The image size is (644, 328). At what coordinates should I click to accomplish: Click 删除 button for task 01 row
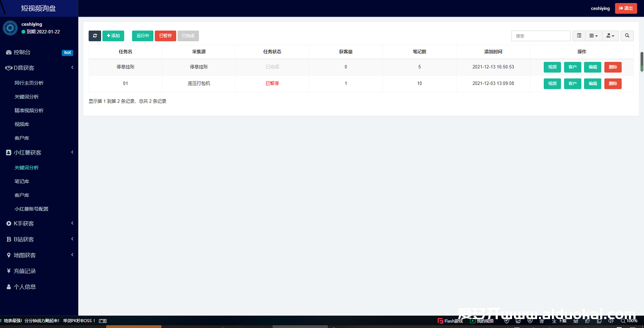coord(613,84)
